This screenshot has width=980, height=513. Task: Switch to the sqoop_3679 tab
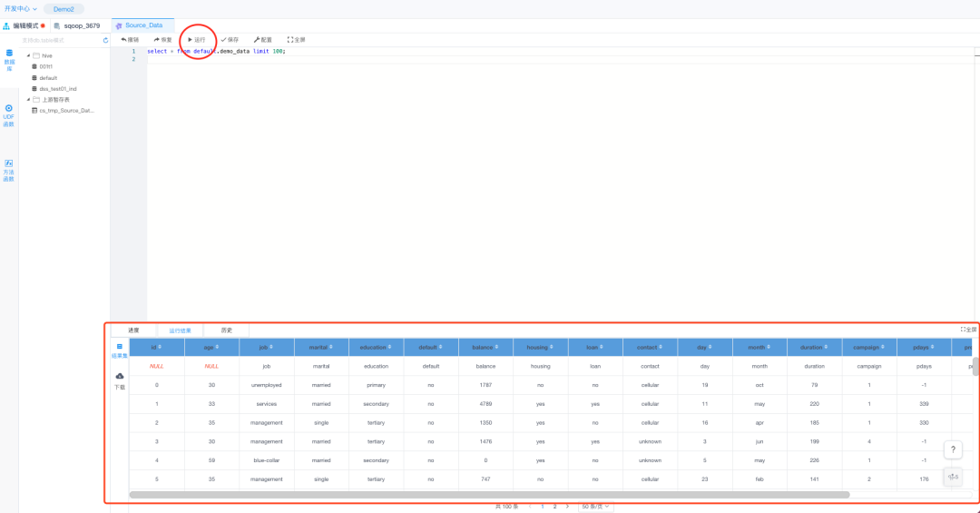click(x=81, y=25)
